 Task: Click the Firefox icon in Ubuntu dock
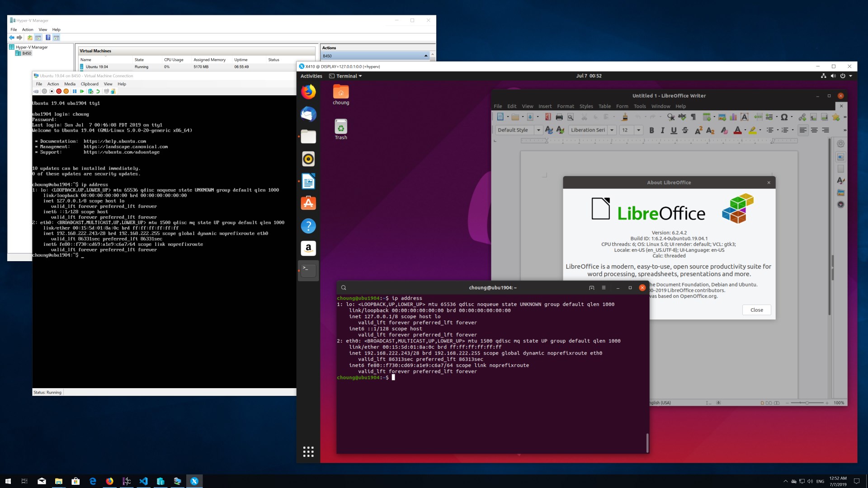(x=308, y=92)
